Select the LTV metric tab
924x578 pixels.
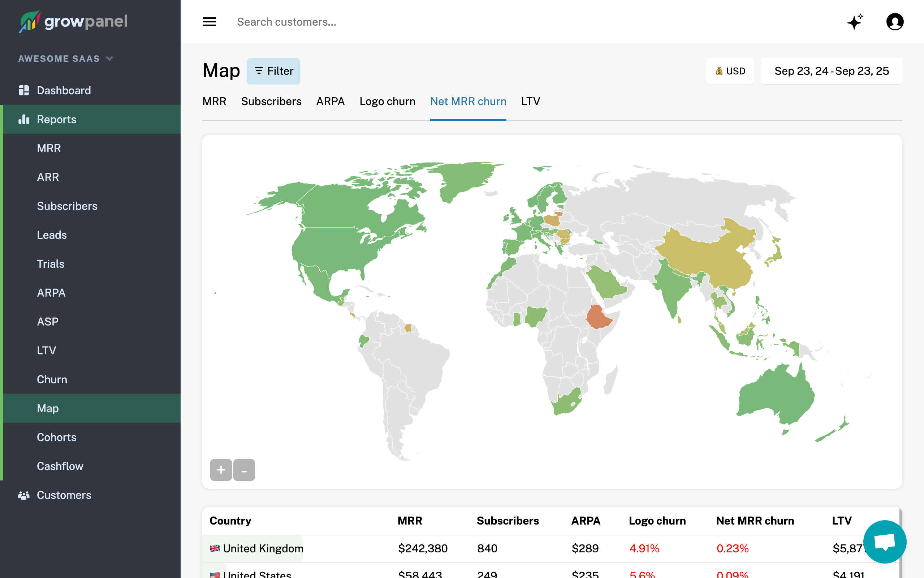[x=530, y=101]
